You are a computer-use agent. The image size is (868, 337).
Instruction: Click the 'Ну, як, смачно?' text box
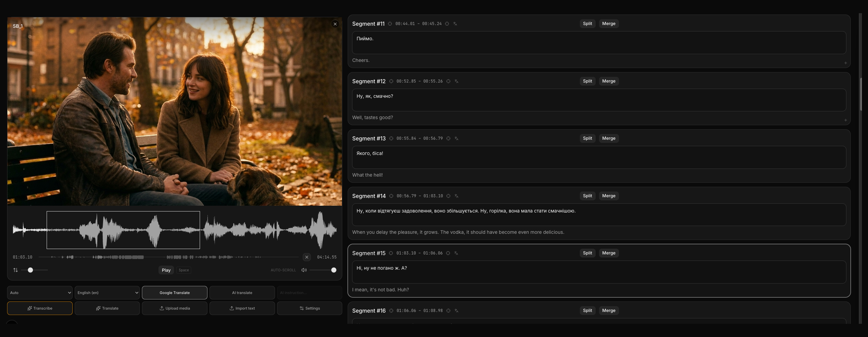point(599,100)
